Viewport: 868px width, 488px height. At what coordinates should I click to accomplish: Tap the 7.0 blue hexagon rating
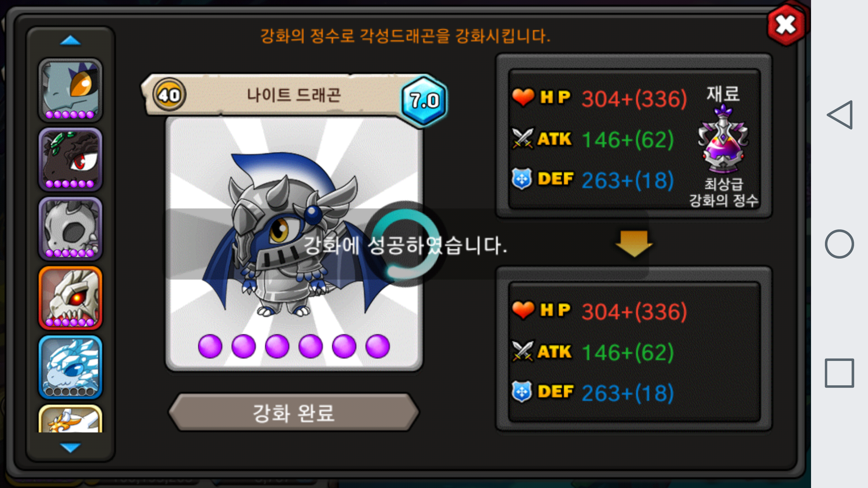[424, 101]
